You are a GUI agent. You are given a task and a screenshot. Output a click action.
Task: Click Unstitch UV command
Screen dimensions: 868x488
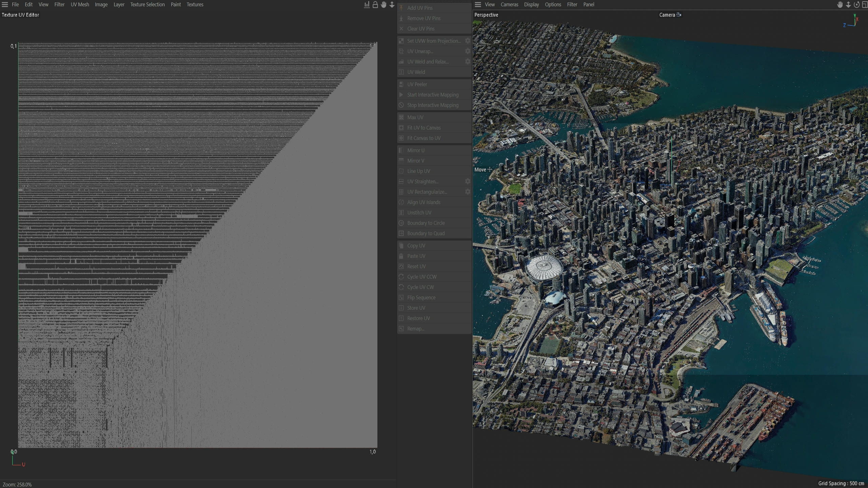[x=434, y=212]
